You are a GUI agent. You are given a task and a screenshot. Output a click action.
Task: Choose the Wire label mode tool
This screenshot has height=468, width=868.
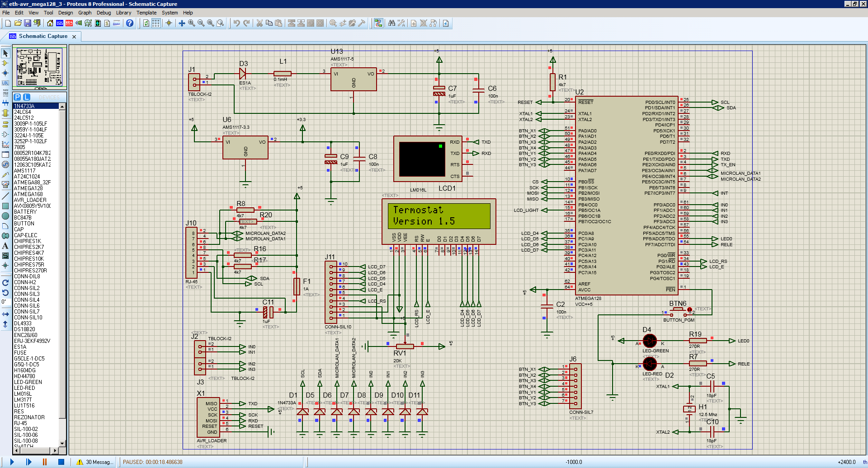coord(5,83)
